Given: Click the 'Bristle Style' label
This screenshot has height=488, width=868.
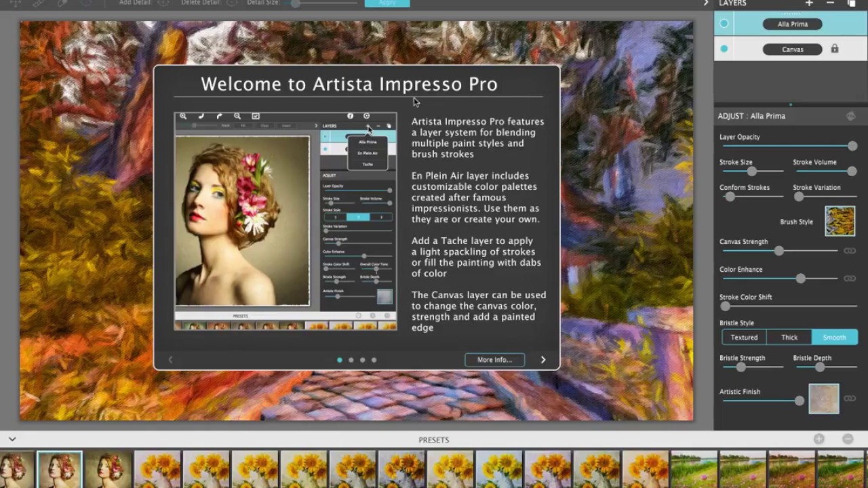Looking at the screenshot, I should pos(736,323).
